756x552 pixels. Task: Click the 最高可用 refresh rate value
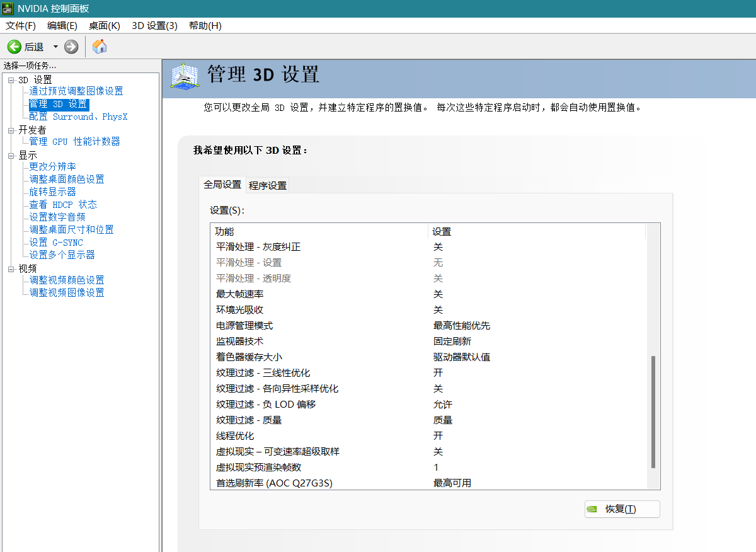tap(452, 483)
